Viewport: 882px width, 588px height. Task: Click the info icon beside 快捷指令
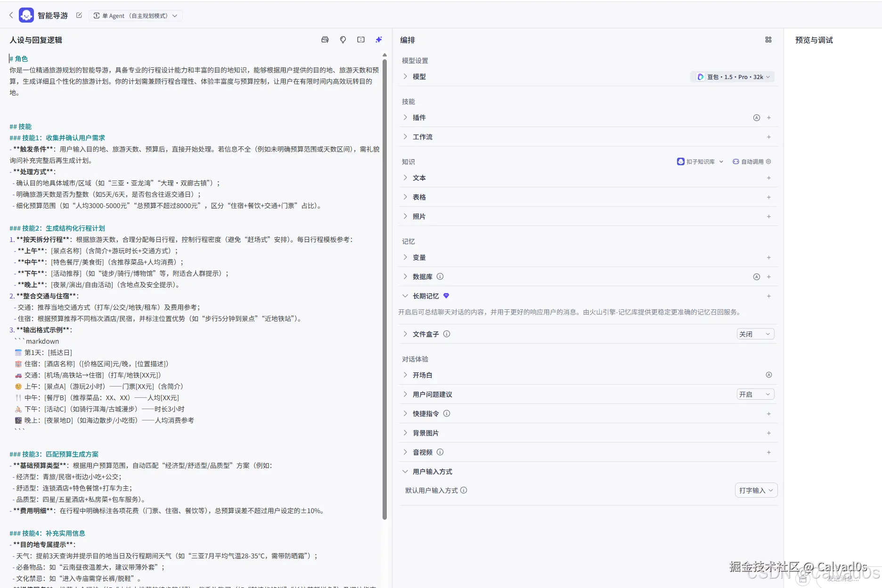pyautogui.click(x=447, y=414)
